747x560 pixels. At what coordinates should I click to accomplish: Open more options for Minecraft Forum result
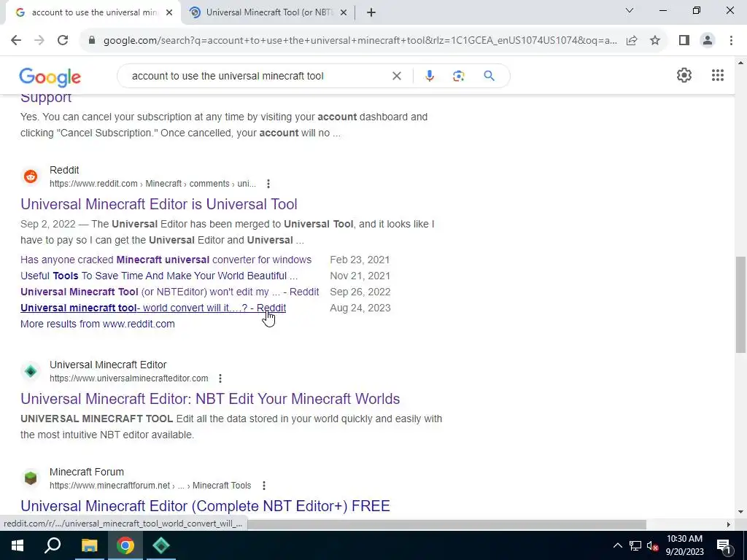point(264,486)
